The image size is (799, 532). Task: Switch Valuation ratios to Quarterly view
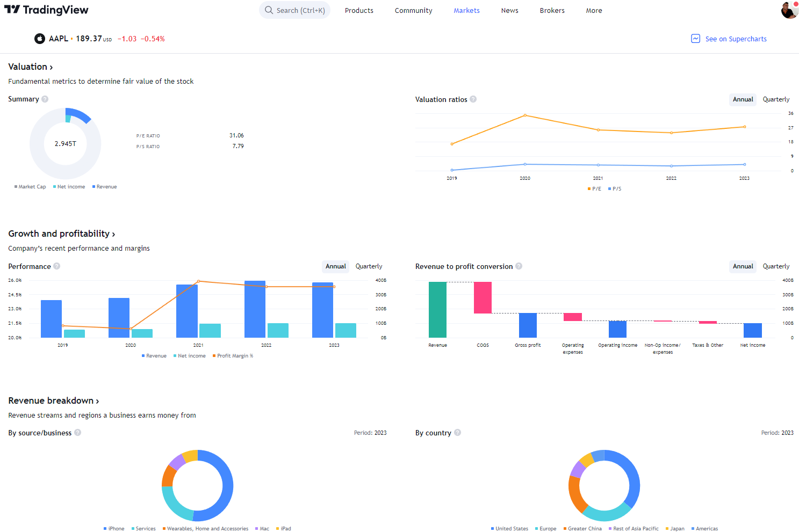tap(776, 99)
